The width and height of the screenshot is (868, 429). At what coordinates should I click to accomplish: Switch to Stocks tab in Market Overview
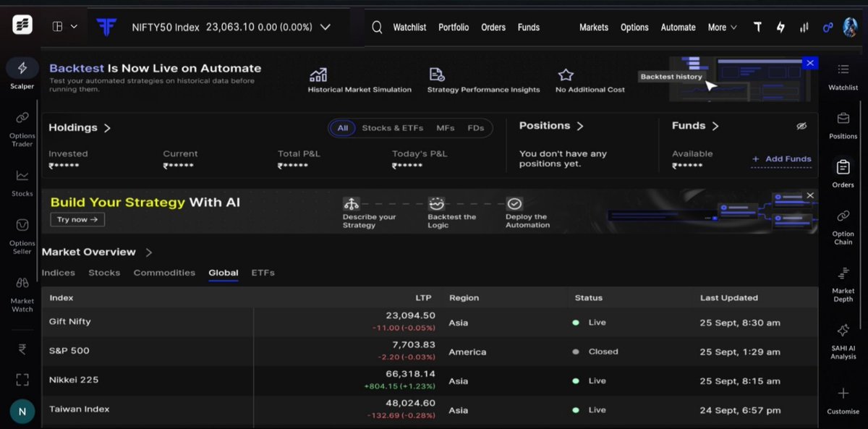[x=104, y=273]
